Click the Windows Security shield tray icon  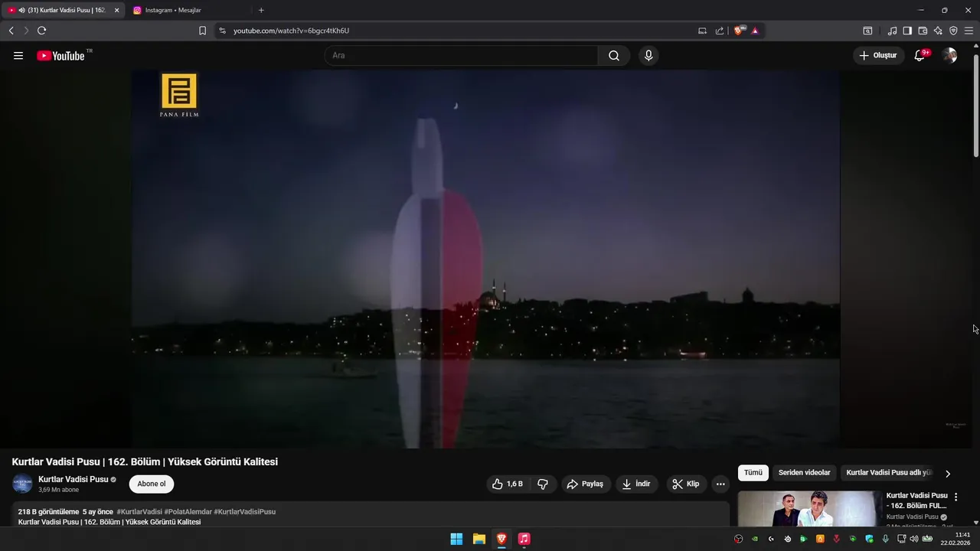869,539
